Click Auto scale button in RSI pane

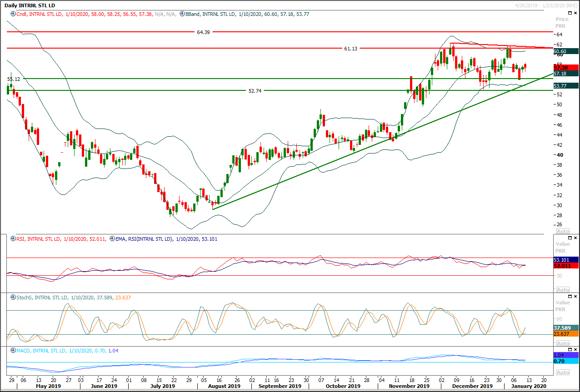click(x=563, y=289)
